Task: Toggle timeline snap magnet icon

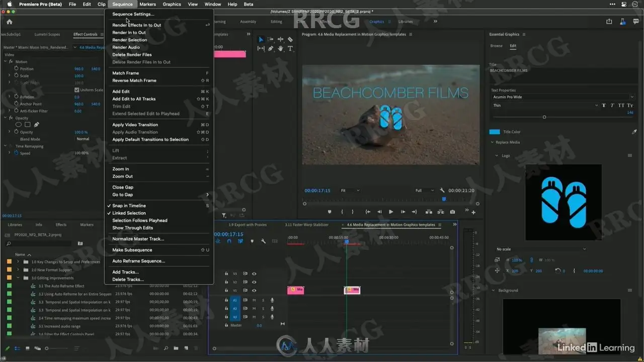Action: point(229,241)
